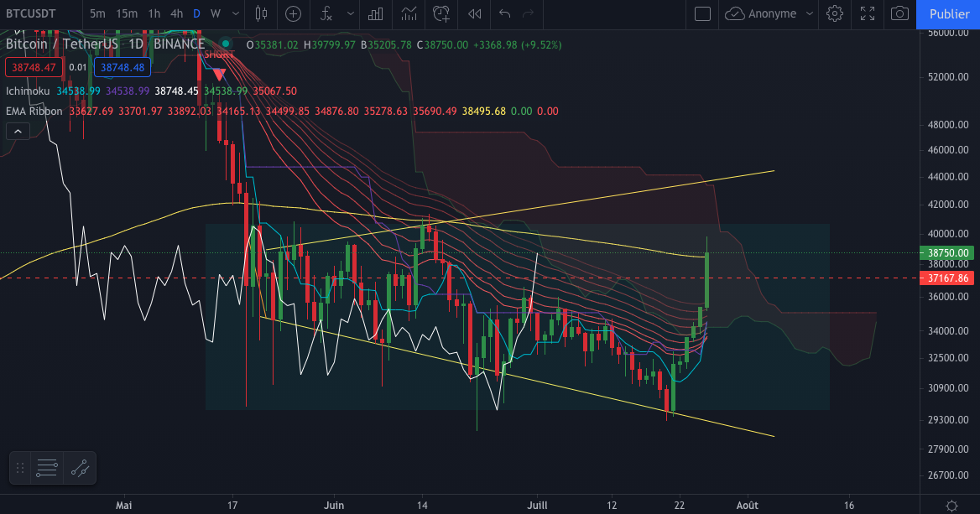Open chart settings gear
Screen dimensions: 980x514
[834, 14]
